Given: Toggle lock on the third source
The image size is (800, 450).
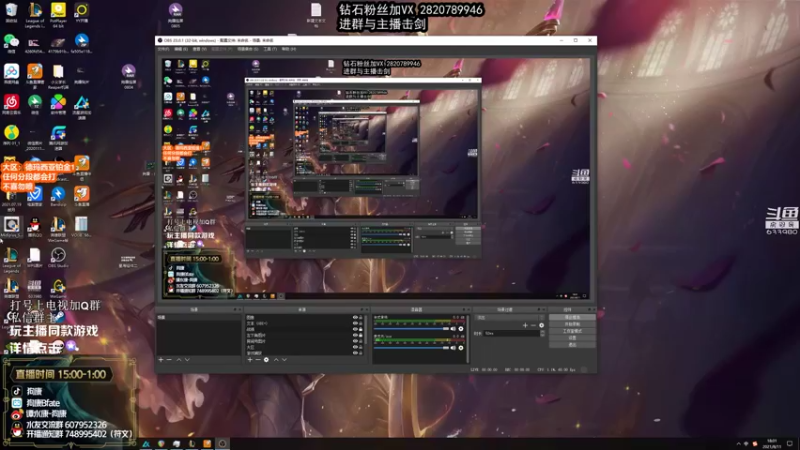Looking at the screenshot, I should click(x=361, y=329).
